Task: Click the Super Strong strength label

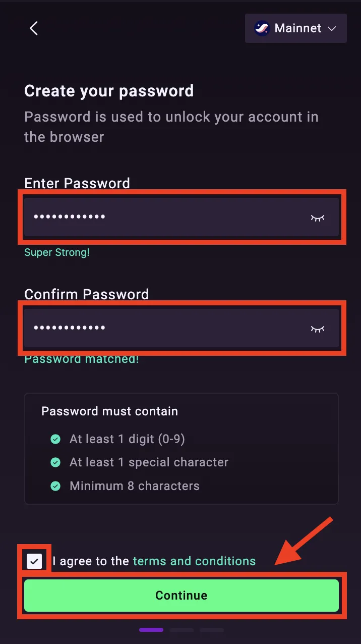Action: (57, 252)
